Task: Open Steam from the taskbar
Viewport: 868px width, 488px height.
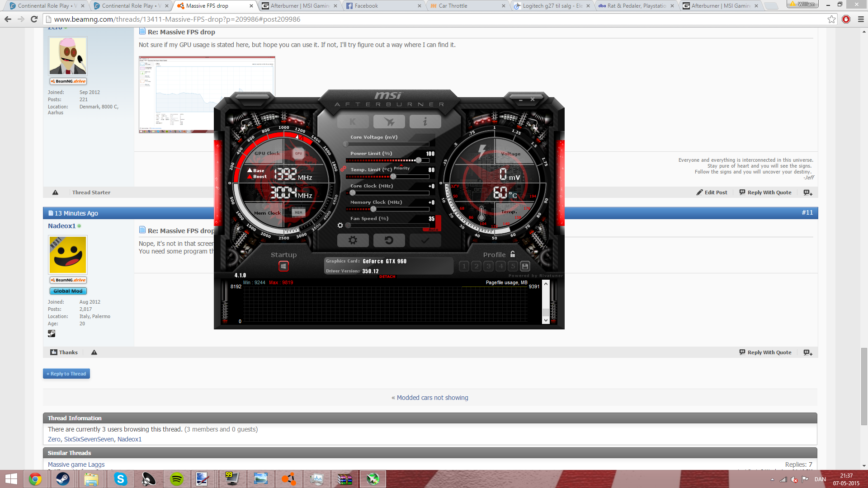Action: (63, 479)
